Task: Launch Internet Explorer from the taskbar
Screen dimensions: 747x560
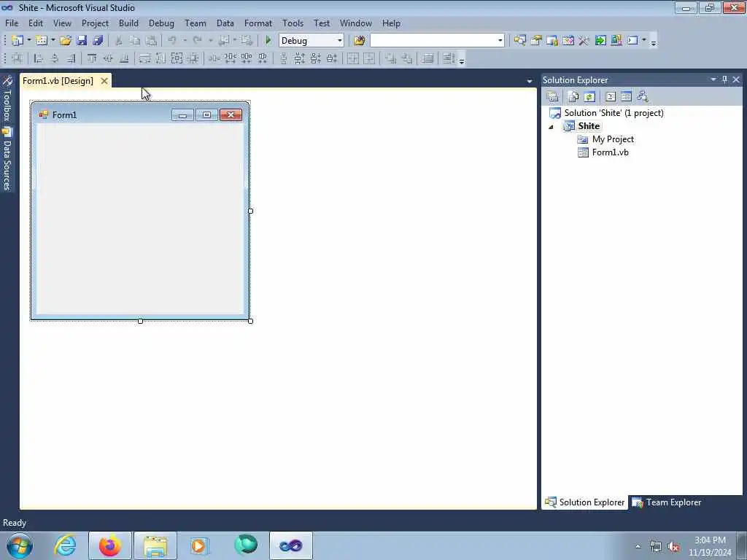Action: click(x=65, y=545)
